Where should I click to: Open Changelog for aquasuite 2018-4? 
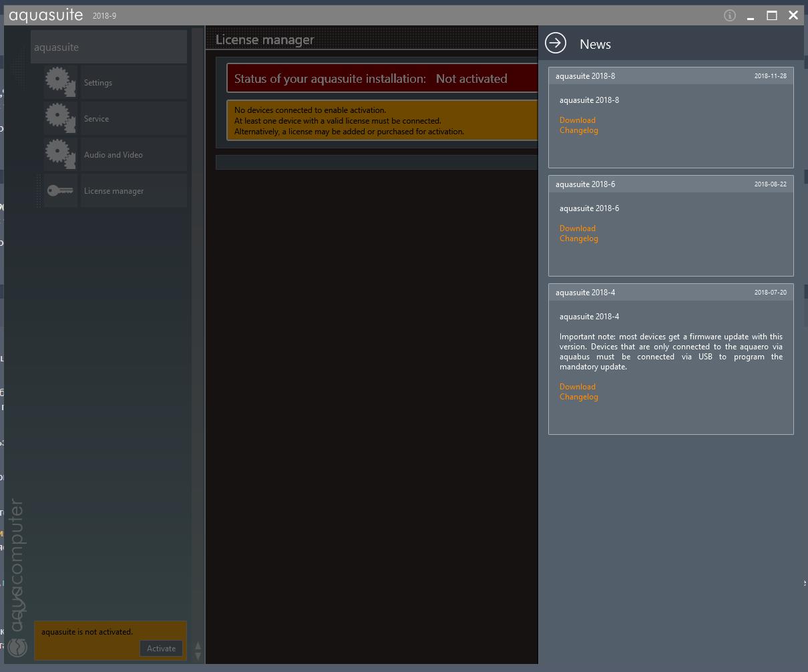click(579, 397)
